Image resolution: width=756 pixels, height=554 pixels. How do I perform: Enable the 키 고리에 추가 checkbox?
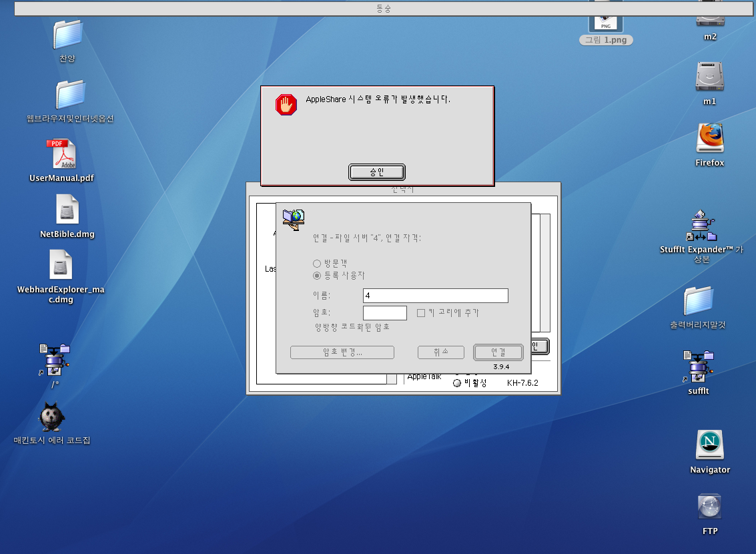point(421,312)
